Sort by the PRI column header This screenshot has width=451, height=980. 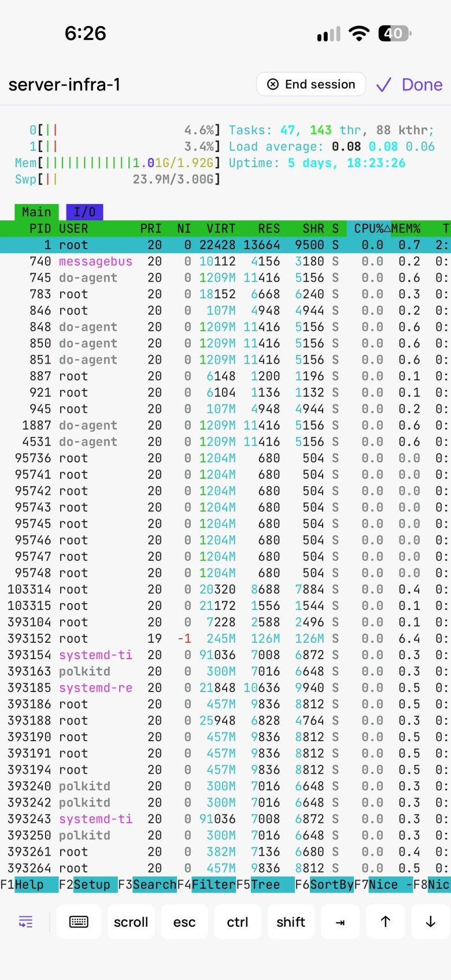[x=151, y=228]
